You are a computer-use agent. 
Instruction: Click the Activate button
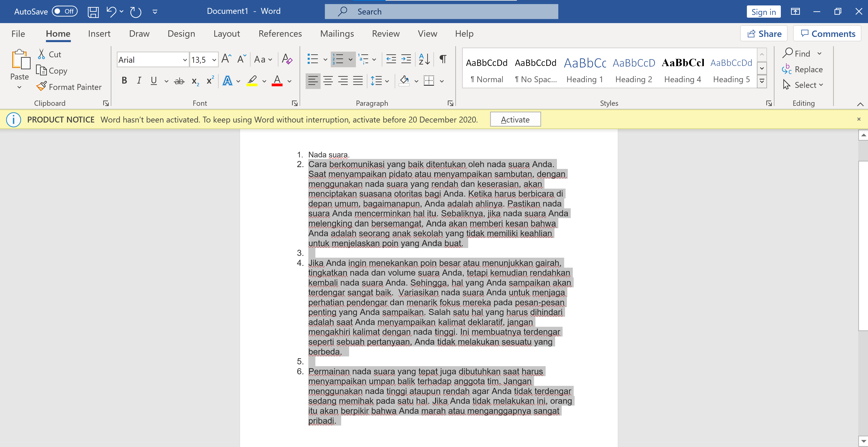[x=515, y=119]
